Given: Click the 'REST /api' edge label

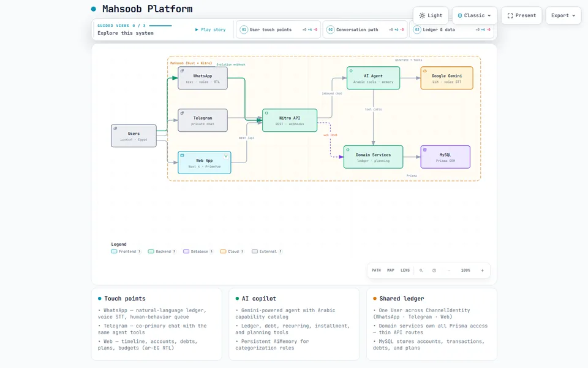Looking at the screenshot, I should (247, 138).
